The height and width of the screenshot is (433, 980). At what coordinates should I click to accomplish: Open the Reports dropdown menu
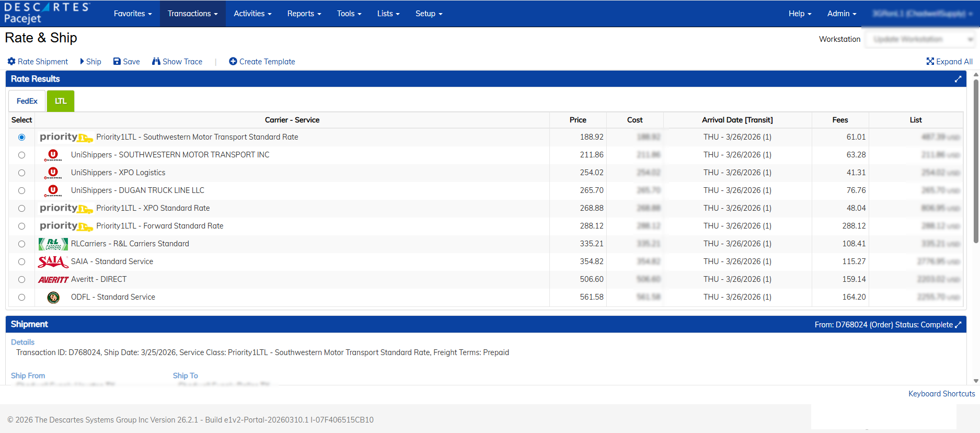pyautogui.click(x=304, y=14)
